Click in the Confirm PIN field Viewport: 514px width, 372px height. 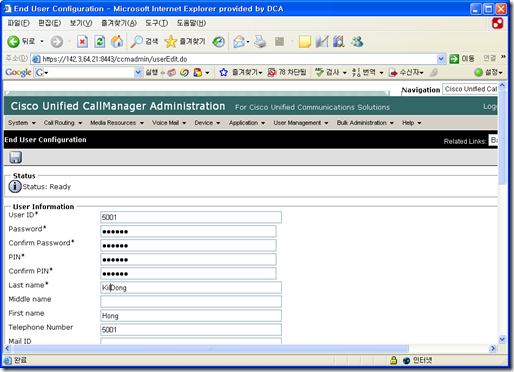[188, 273]
